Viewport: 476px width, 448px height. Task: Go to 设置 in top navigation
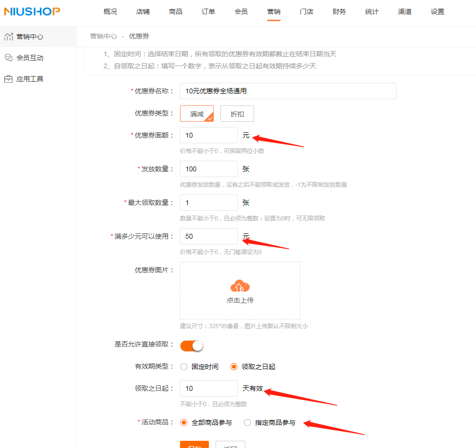(437, 12)
